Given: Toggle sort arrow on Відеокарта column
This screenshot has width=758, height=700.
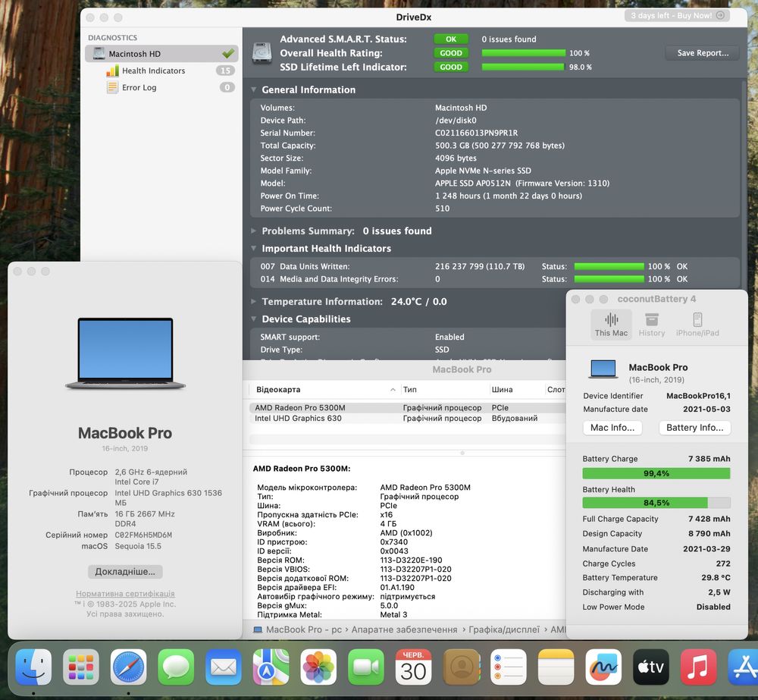Looking at the screenshot, I should point(393,389).
